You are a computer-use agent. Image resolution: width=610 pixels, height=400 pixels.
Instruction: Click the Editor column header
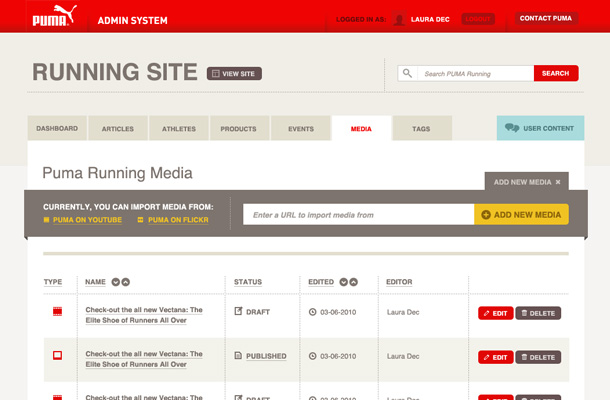point(399,282)
